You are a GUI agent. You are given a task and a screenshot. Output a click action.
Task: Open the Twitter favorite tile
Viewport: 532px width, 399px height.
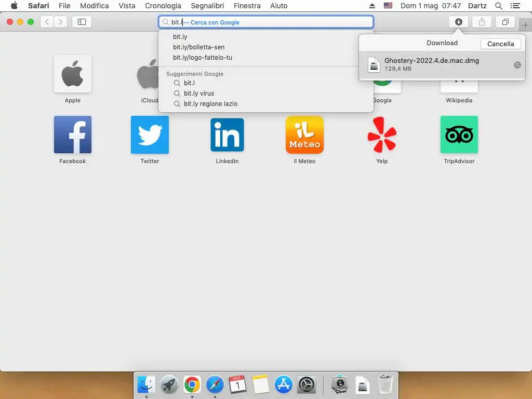(150, 135)
